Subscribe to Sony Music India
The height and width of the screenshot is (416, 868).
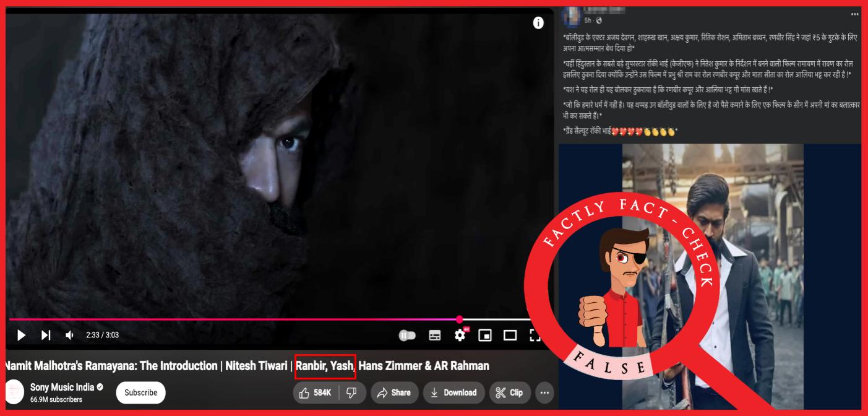pyautogui.click(x=140, y=392)
